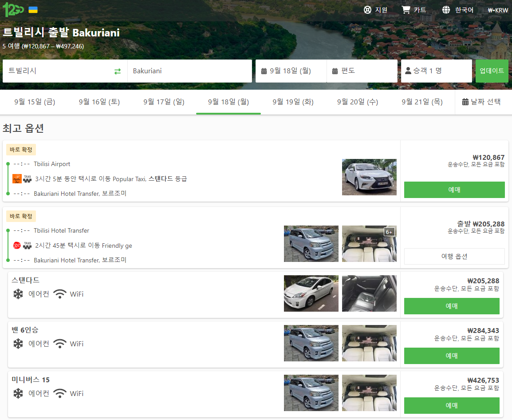Screen dimensions: 512x420
Task: Click WiFi icon in 스탠다드 row
Action: pos(60,294)
